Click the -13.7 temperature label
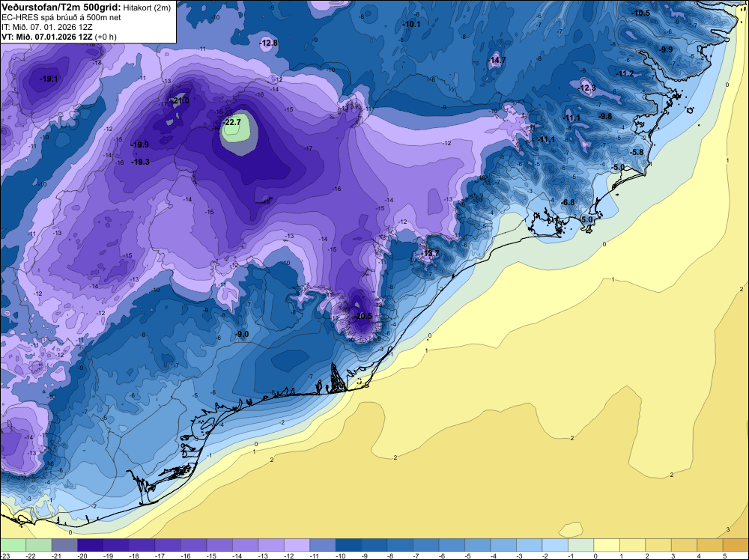Screen dimensions: 749x560 click(430, 253)
